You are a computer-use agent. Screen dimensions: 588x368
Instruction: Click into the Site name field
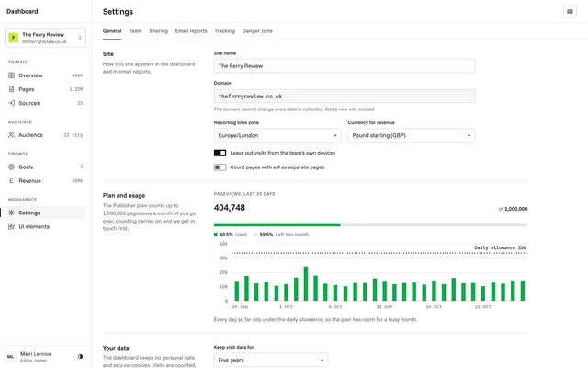point(345,65)
